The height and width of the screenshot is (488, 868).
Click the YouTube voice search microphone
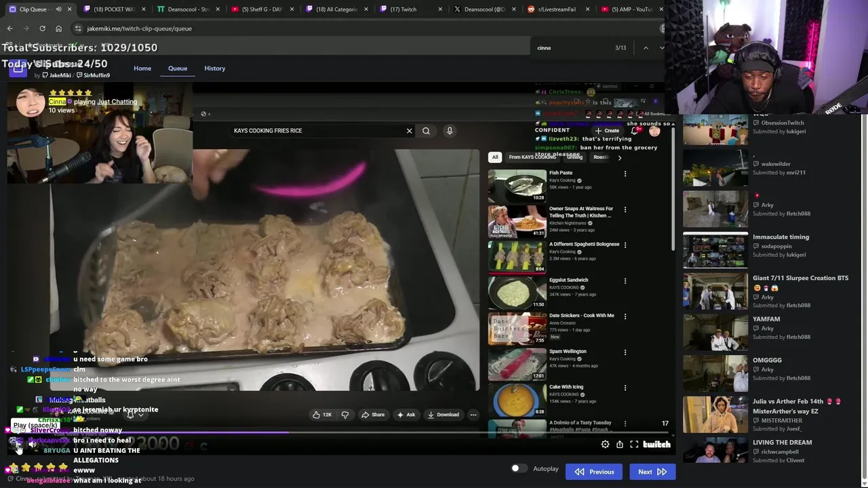(449, 131)
